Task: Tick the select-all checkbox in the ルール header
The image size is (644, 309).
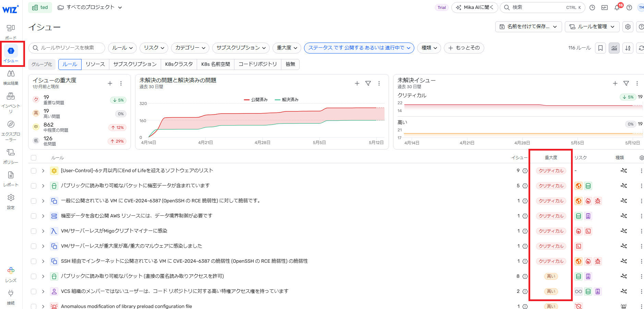Action: point(34,158)
